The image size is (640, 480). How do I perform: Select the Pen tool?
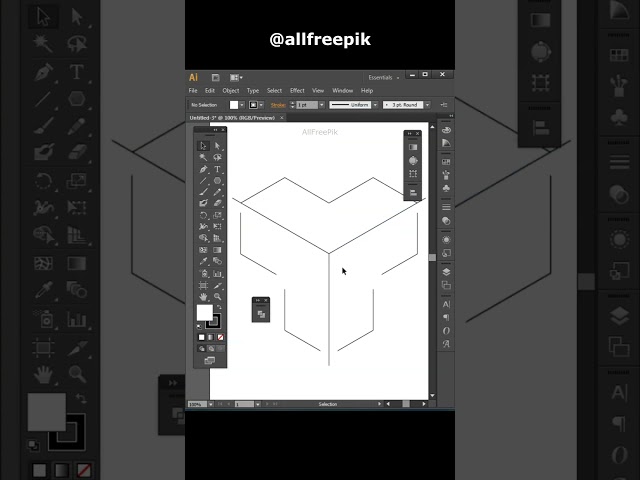[203, 169]
